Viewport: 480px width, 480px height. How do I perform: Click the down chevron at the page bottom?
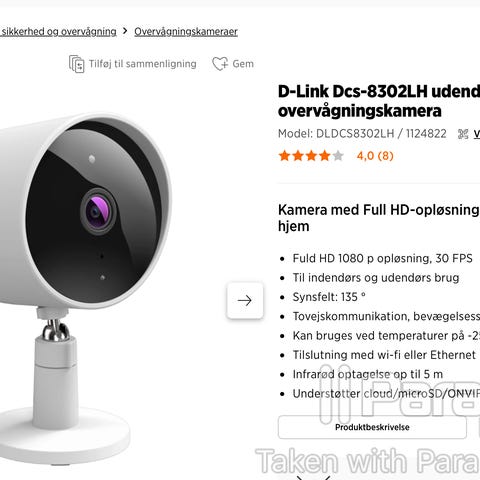(313, 478)
